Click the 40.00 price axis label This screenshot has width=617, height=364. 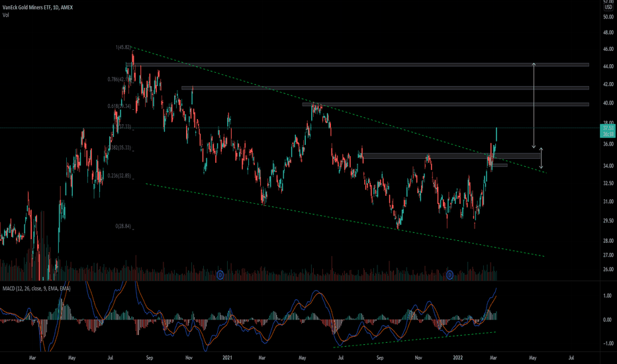click(x=608, y=103)
